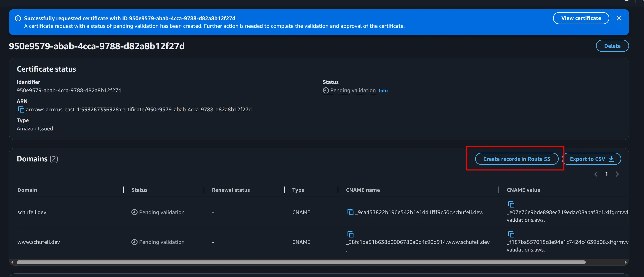This screenshot has height=277, width=644.
Task: Copy the certificate ARN icon
Action: (21, 109)
